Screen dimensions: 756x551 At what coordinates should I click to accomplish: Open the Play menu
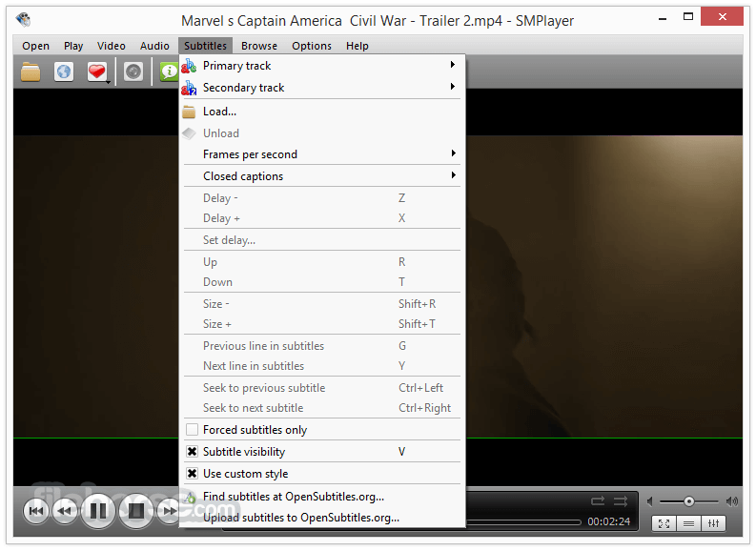[x=73, y=46]
